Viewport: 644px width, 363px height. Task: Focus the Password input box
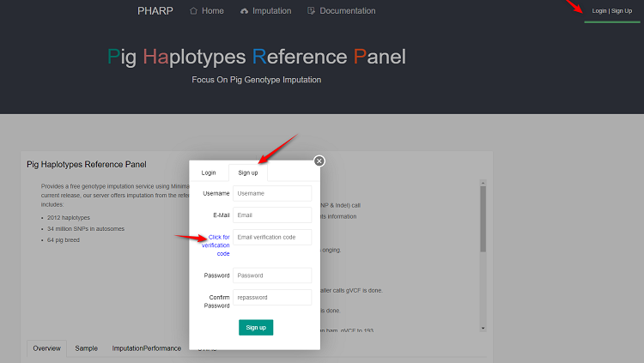tap(271, 275)
